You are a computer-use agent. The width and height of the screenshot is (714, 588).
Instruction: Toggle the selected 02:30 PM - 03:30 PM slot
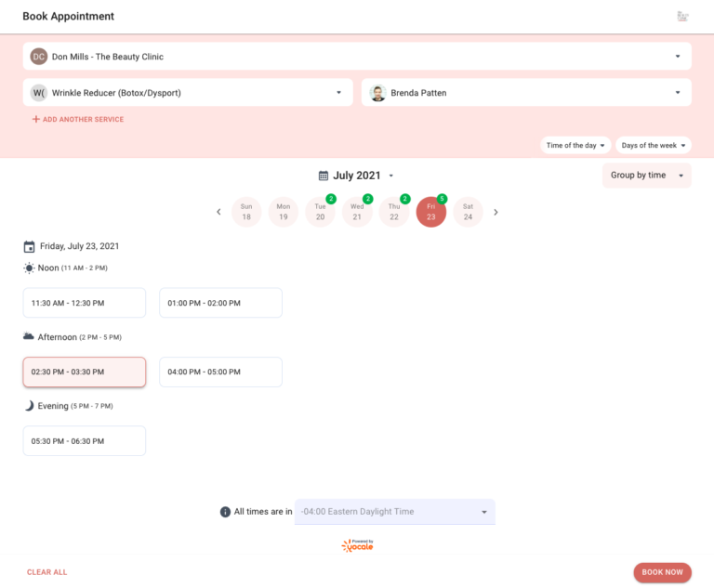pos(85,372)
